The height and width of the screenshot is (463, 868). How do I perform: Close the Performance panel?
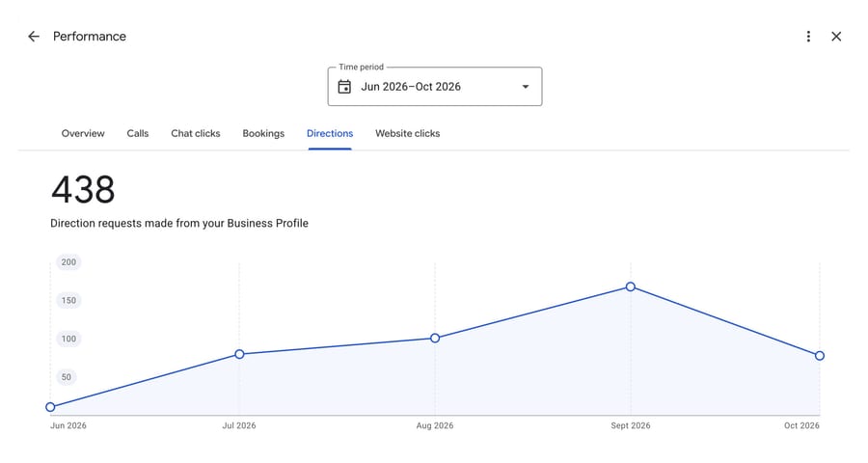[x=836, y=37]
